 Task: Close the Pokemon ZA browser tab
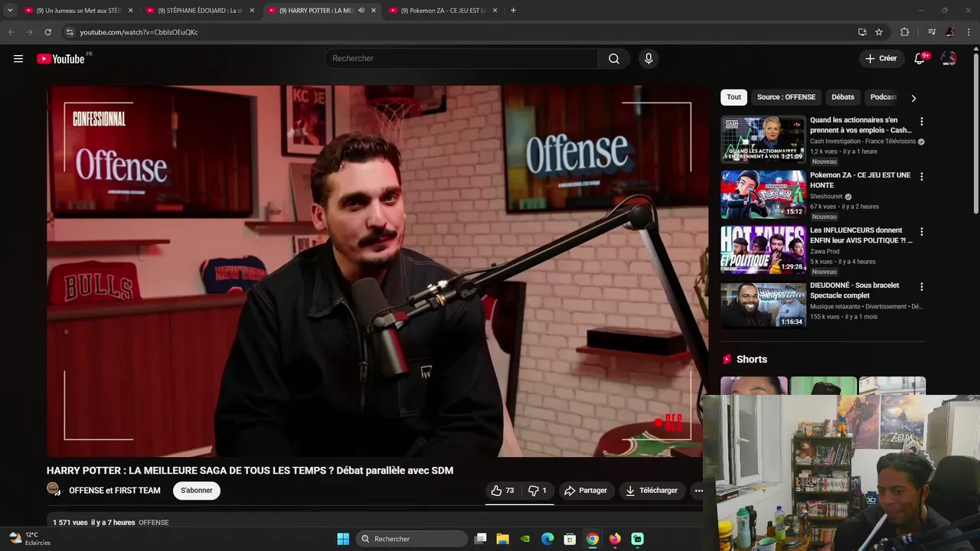[x=495, y=11]
